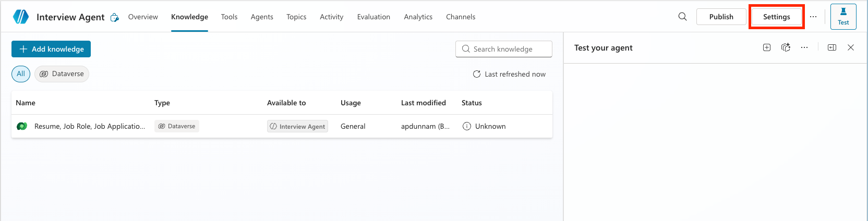Switch to the Overview tab
This screenshot has height=221, width=868.
click(x=143, y=17)
